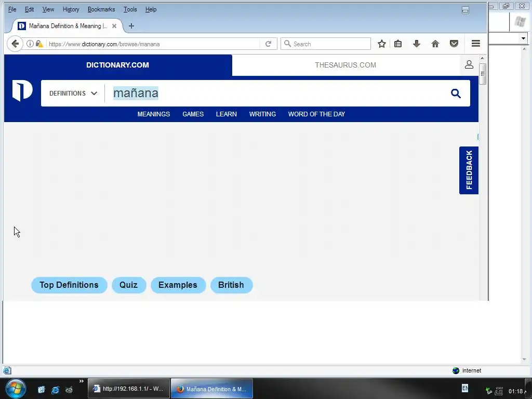Screen dimensions: 532x399
Task: Go back using the Firefox back arrow
Action: point(15,44)
